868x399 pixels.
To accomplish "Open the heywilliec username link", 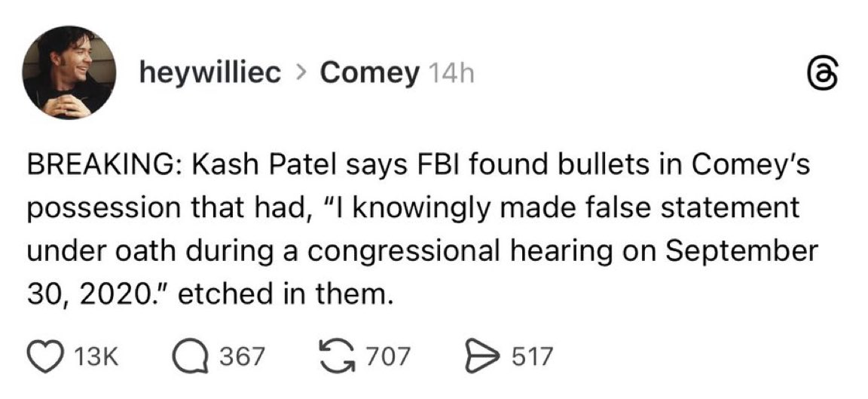I will pos(211,73).
